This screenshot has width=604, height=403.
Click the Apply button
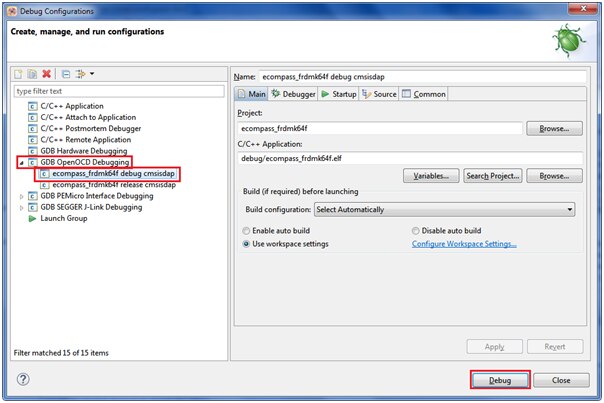tap(495, 347)
